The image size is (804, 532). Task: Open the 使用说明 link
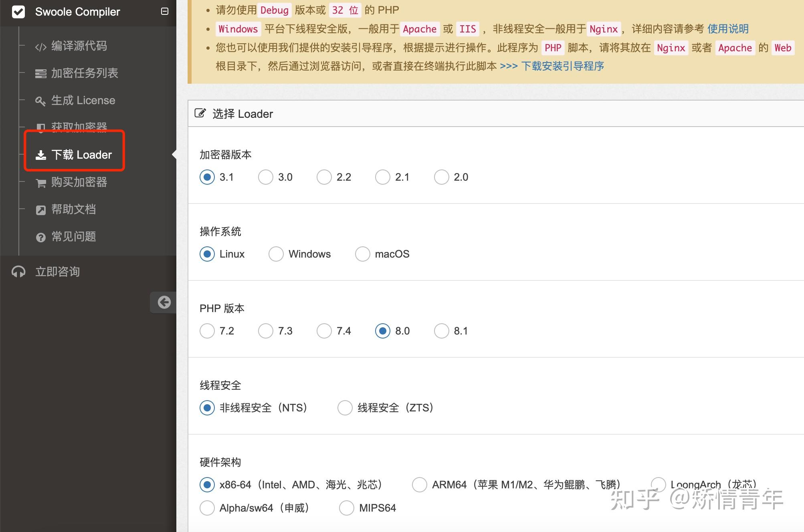pyautogui.click(x=728, y=29)
